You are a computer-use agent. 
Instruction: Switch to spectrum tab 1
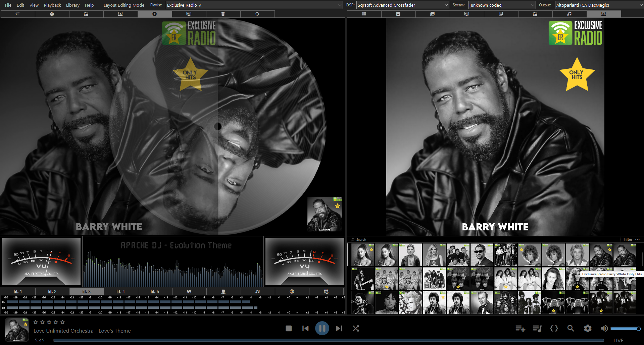(18, 292)
